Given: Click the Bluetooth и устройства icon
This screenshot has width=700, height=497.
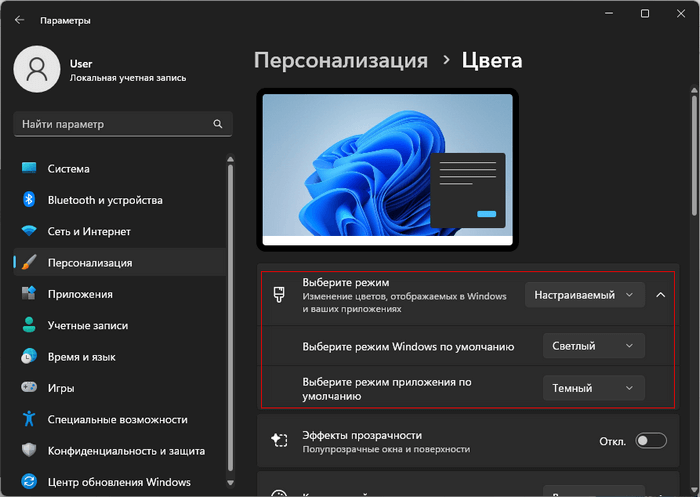Looking at the screenshot, I should click(28, 200).
